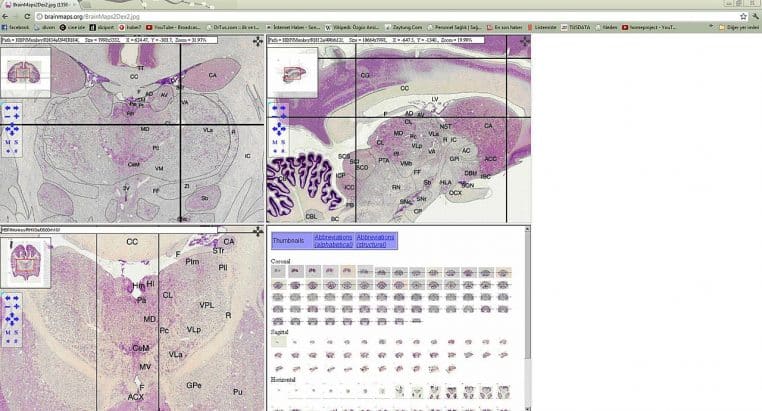
Task: Open the Thumbnails section link
Action: pos(288,241)
